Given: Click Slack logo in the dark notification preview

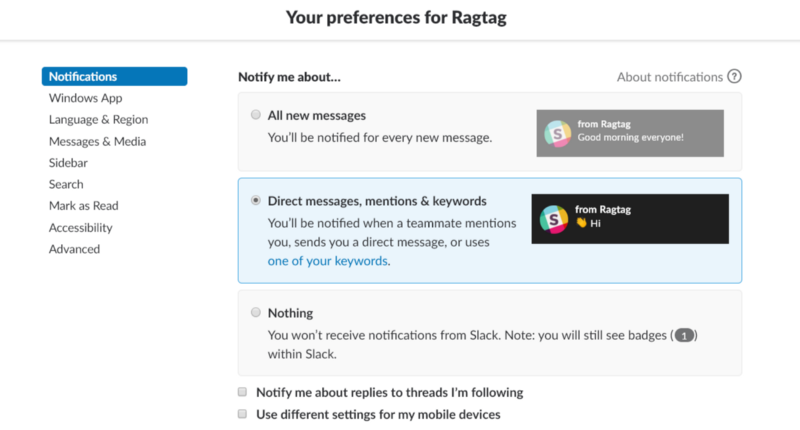Looking at the screenshot, I should 554,218.
